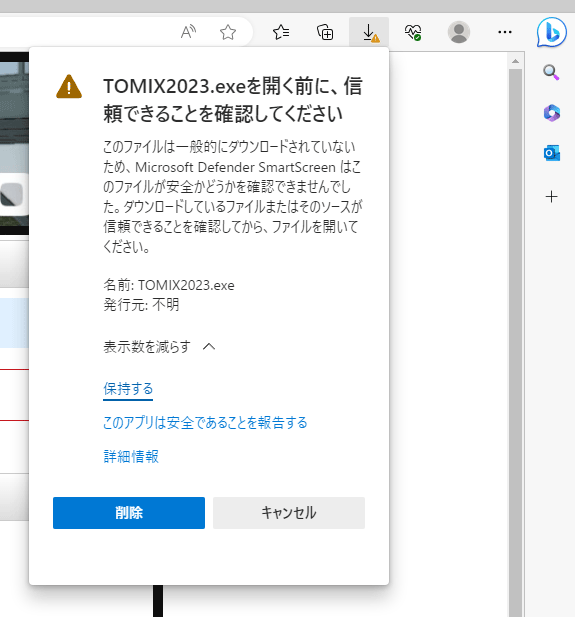This screenshot has width=575, height=617.
Task: Click the Downloads icon with warning badge
Action: (369, 32)
